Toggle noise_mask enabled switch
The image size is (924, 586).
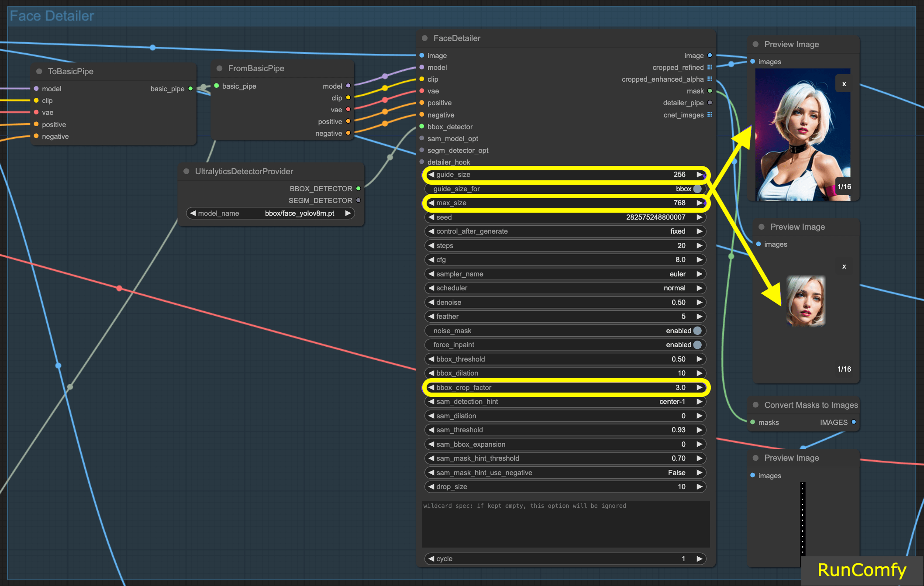pyautogui.click(x=697, y=331)
